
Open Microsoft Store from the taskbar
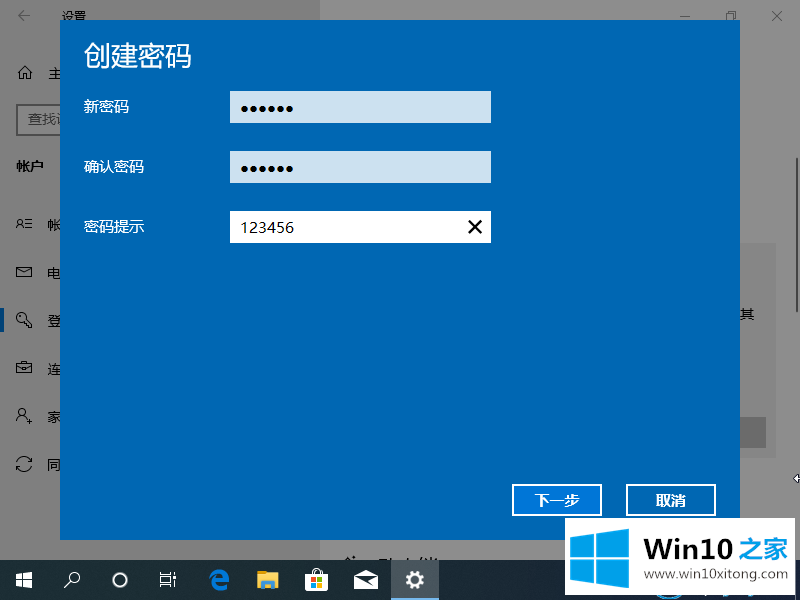tap(316, 579)
